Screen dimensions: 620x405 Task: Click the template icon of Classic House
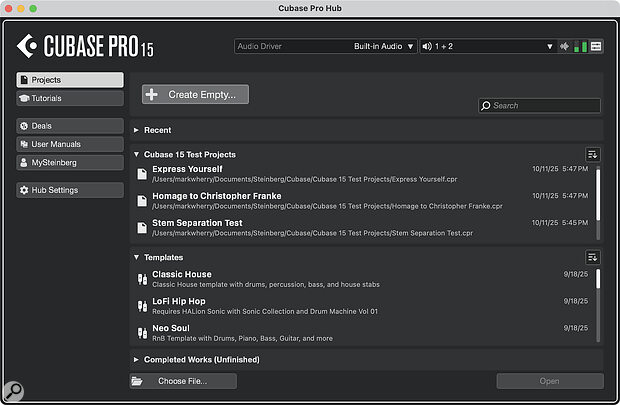tap(142, 279)
